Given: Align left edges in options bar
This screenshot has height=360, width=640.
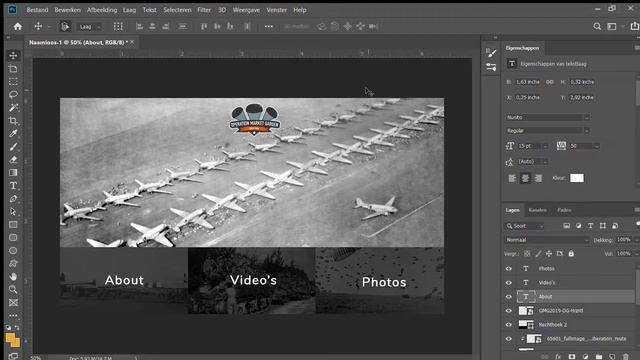Looking at the screenshot, I should tap(139, 27).
